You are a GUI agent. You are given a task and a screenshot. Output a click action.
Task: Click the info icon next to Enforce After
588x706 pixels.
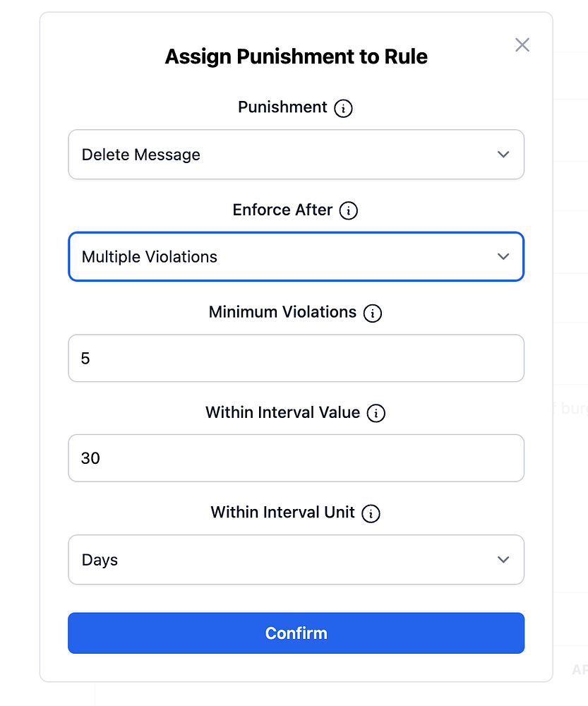[349, 210]
